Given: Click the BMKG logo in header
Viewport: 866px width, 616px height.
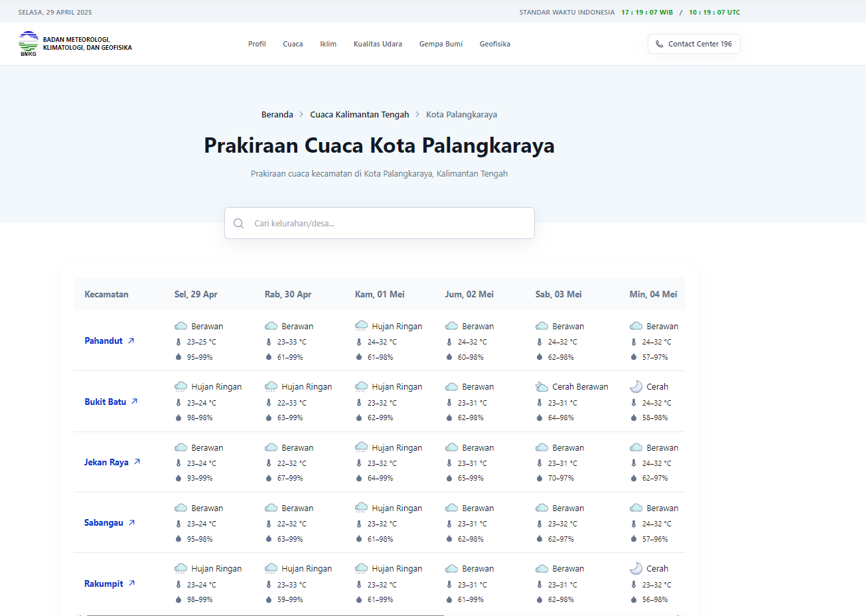Looking at the screenshot, I should (x=29, y=44).
